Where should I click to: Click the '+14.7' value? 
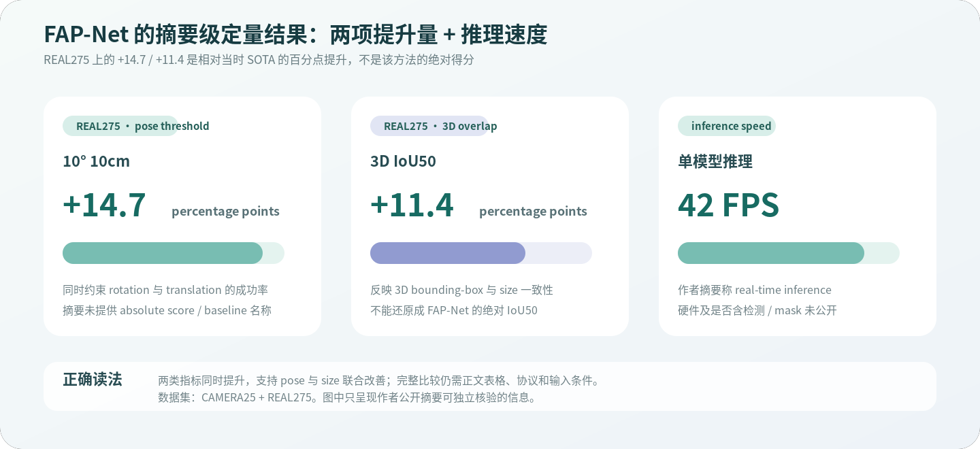(x=104, y=205)
